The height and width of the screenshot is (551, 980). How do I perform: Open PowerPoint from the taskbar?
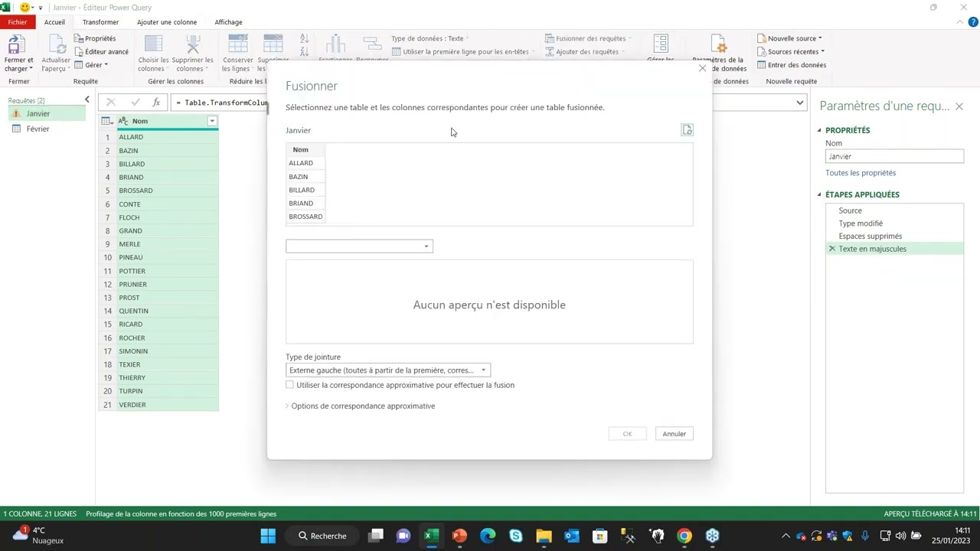(459, 536)
